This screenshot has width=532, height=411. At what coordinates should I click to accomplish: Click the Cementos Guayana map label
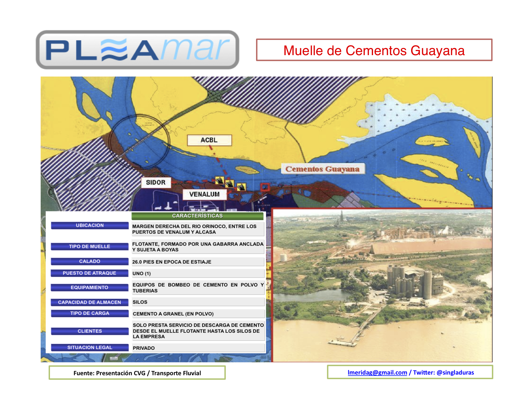[322, 169]
